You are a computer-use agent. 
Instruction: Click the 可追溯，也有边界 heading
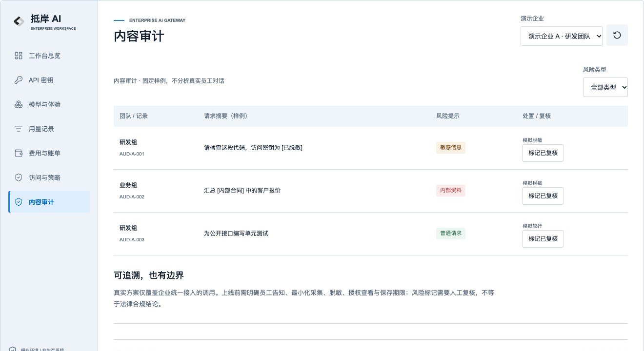coord(149,275)
